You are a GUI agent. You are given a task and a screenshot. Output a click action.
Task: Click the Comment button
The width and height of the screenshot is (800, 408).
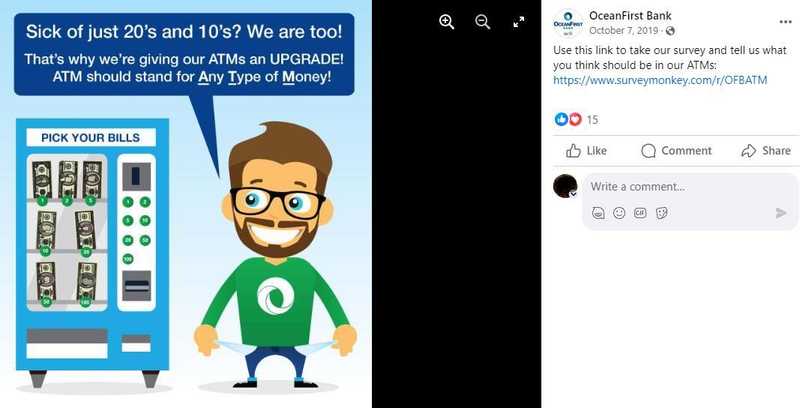[676, 151]
